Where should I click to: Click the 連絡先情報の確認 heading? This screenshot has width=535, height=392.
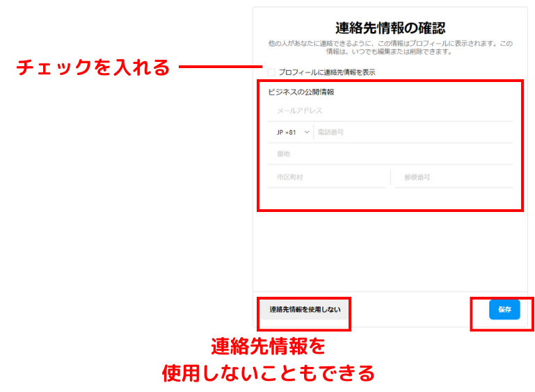(x=390, y=28)
